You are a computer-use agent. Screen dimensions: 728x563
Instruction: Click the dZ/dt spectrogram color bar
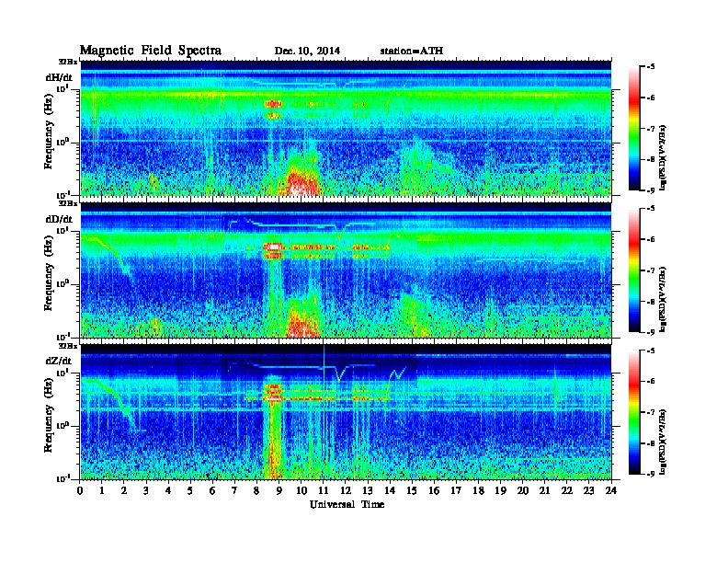[x=634, y=412]
